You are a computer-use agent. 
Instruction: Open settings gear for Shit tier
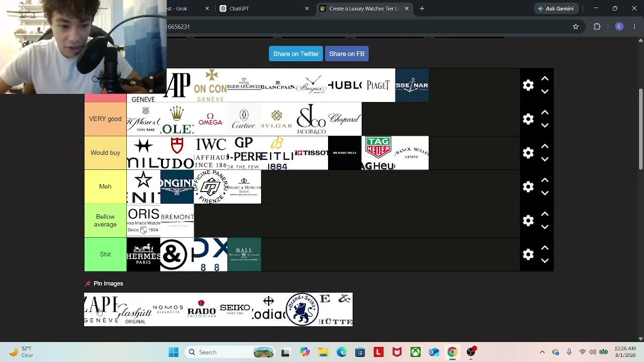point(528,254)
